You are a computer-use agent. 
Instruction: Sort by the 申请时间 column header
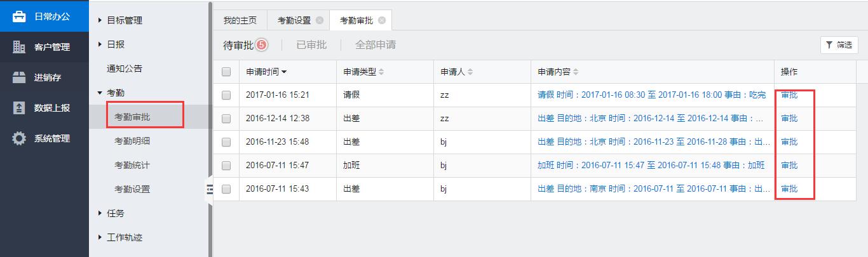266,72
